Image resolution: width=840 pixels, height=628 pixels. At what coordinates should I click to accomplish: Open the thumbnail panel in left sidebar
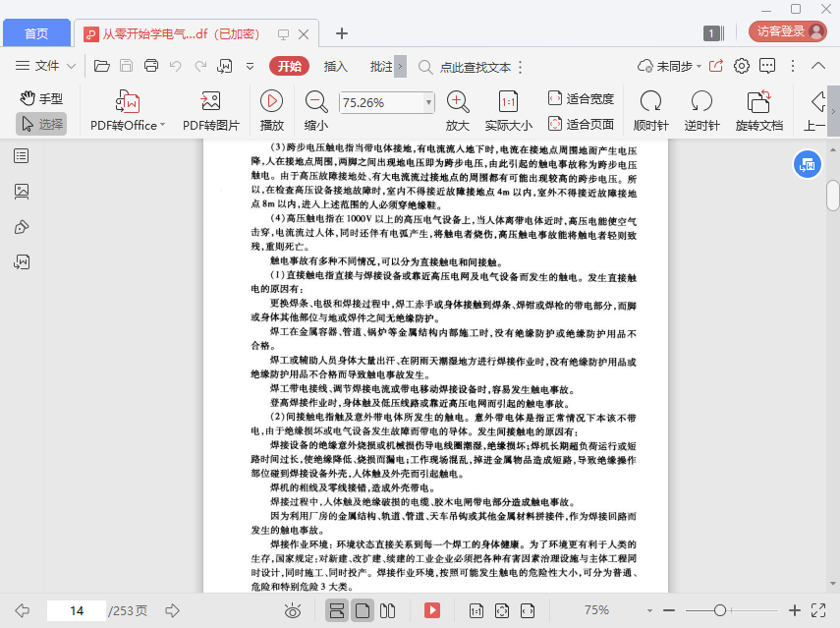tap(22, 192)
